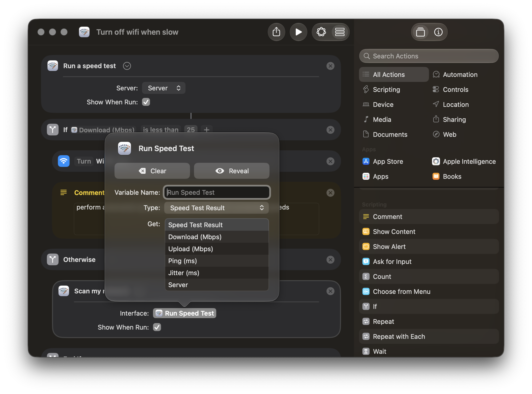532x394 pixels.
Task: Delete the Scan my network action
Action: coord(330,291)
